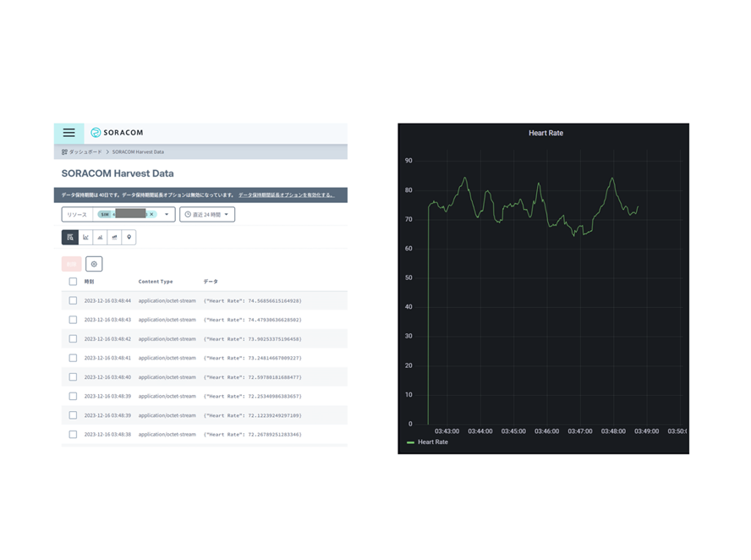Sort by the Content Type column header
The height and width of the screenshot is (560, 751).
pyautogui.click(x=156, y=282)
